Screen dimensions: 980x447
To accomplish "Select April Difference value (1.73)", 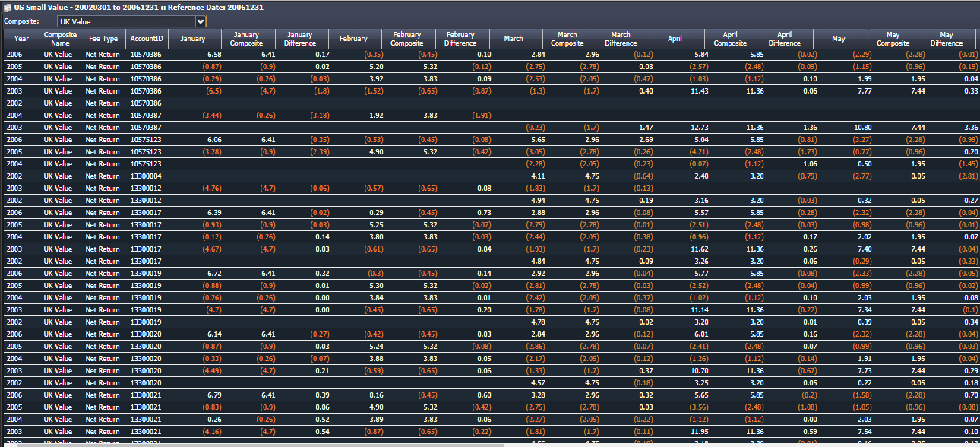I will [x=807, y=152].
